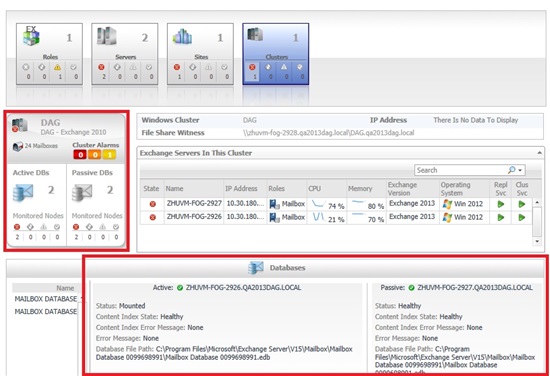
Task: Click the Passive DBs database icon
Action: [82, 192]
